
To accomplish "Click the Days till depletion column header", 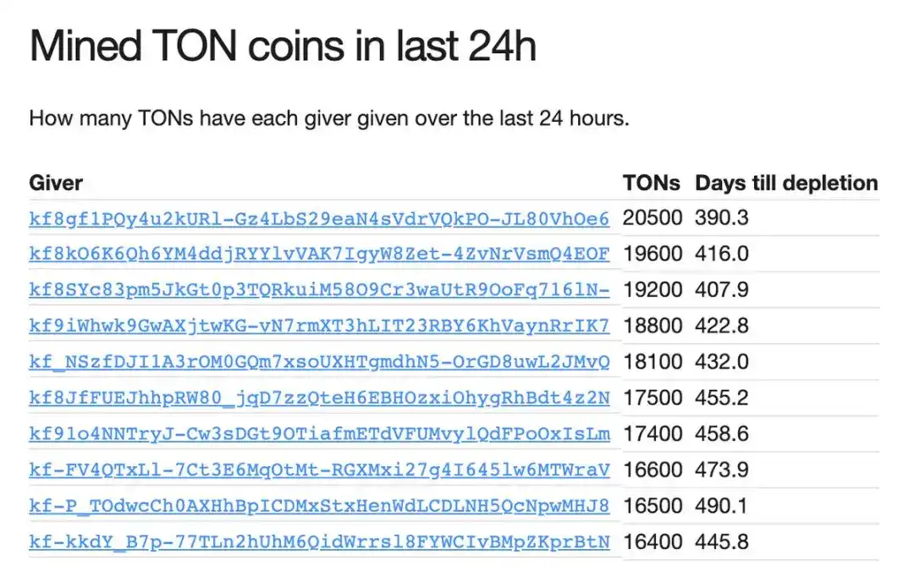I will point(785,183).
